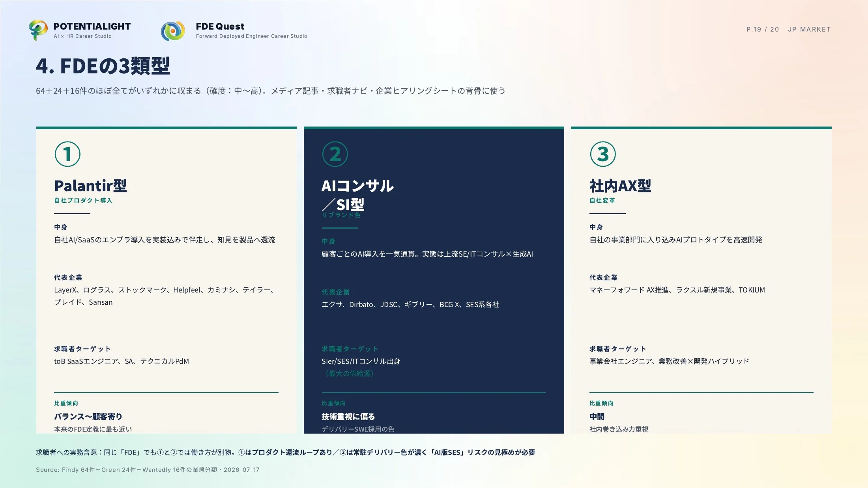Screen dimensions: 868x488
Task: Click the '中間' text in 社内AX型 card
Action: pos(597,417)
